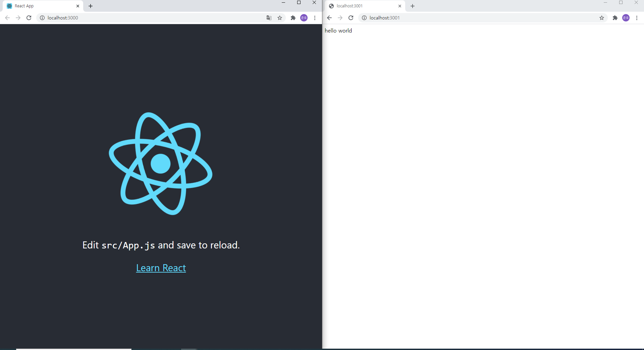The width and height of the screenshot is (644, 350).
Task: Close the localhost:3001 tab
Action: (400, 6)
